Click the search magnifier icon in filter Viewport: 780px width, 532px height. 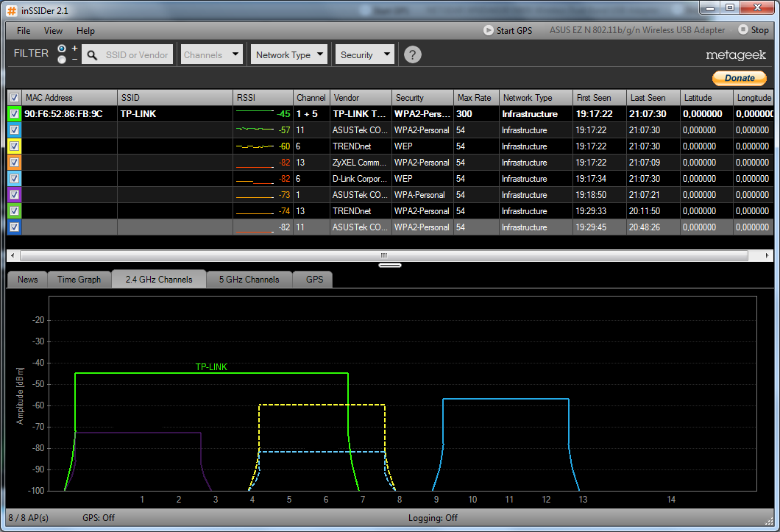click(92, 55)
